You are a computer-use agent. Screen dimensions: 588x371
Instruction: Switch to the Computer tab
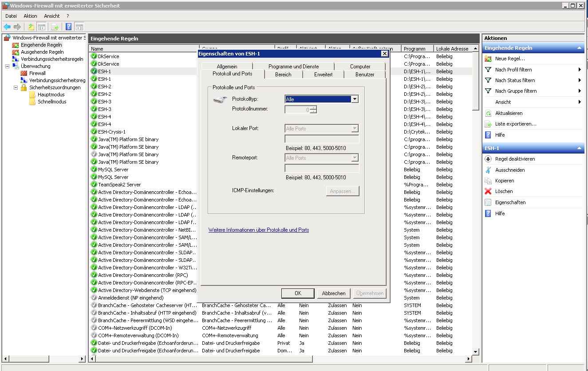coord(360,67)
